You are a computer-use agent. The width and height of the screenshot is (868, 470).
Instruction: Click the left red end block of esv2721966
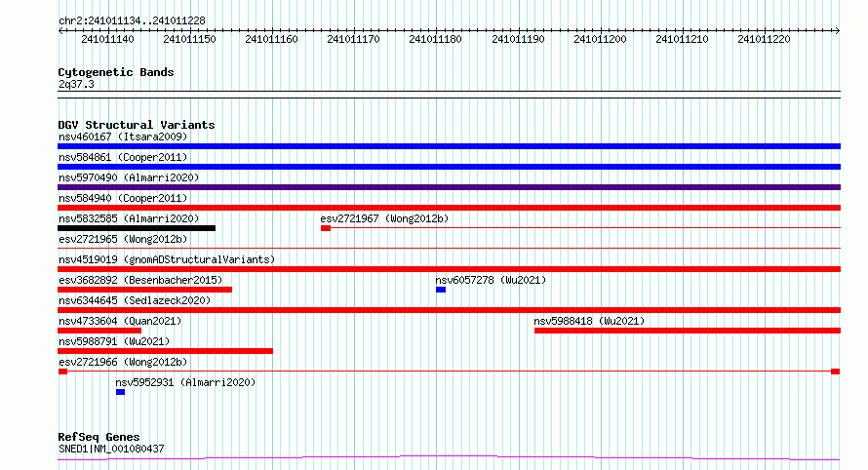[x=62, y=372]
